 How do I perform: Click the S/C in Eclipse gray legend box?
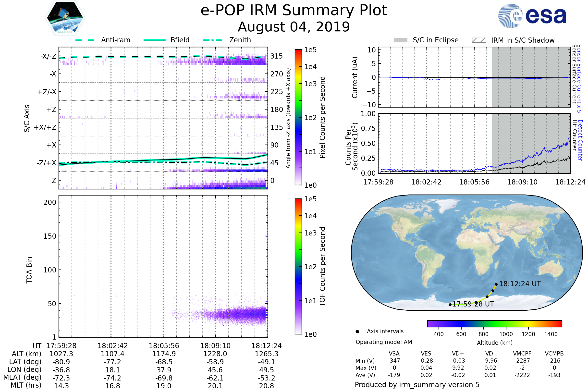click(x=400, y=40)
